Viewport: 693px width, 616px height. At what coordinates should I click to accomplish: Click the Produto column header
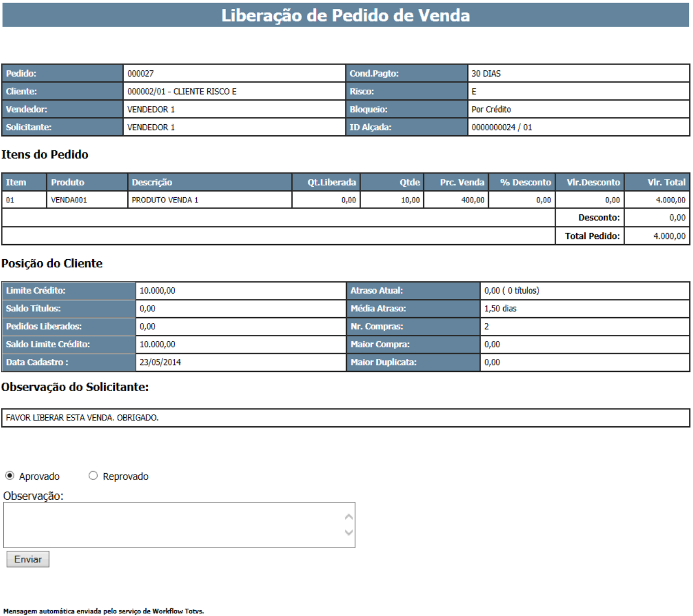[67, 182]
